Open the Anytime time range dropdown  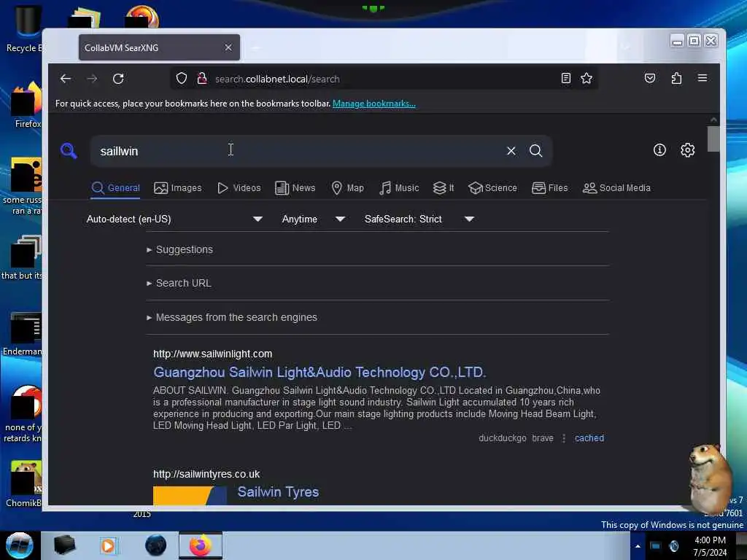(x=313, y=219)
